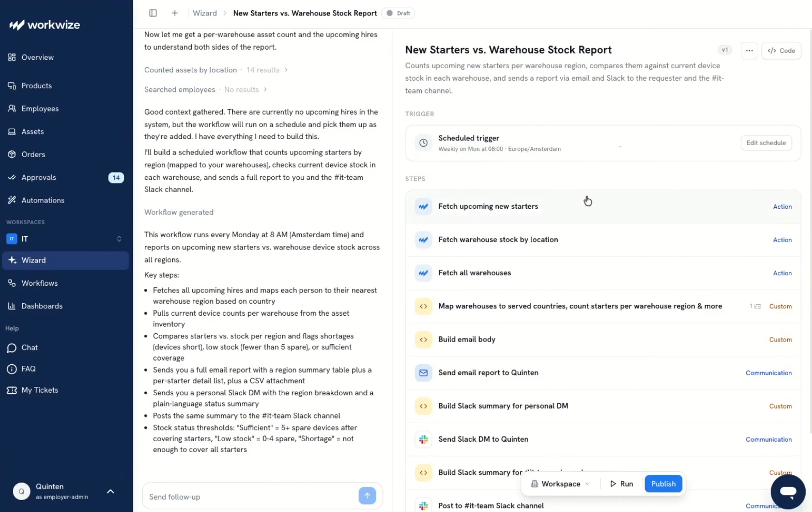Open the Workspace dropdown
The width and height of the screenshot is (812, 512).
(560, 484)
